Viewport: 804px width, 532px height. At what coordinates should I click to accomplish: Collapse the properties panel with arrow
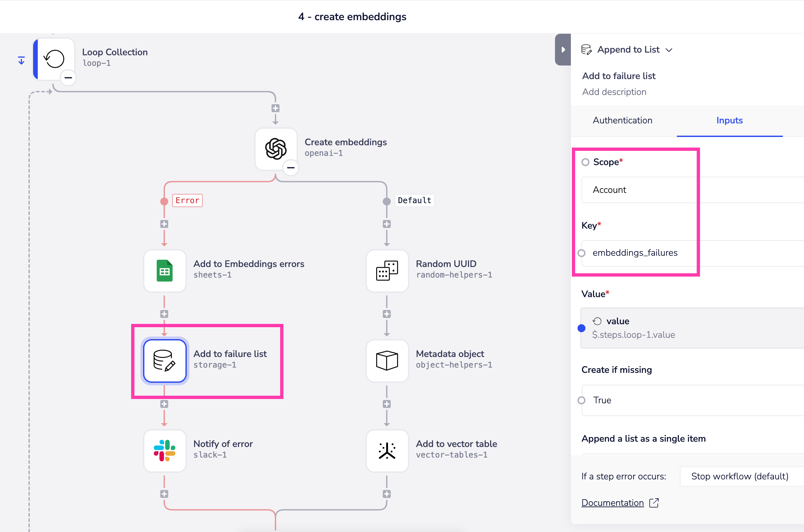563,50
